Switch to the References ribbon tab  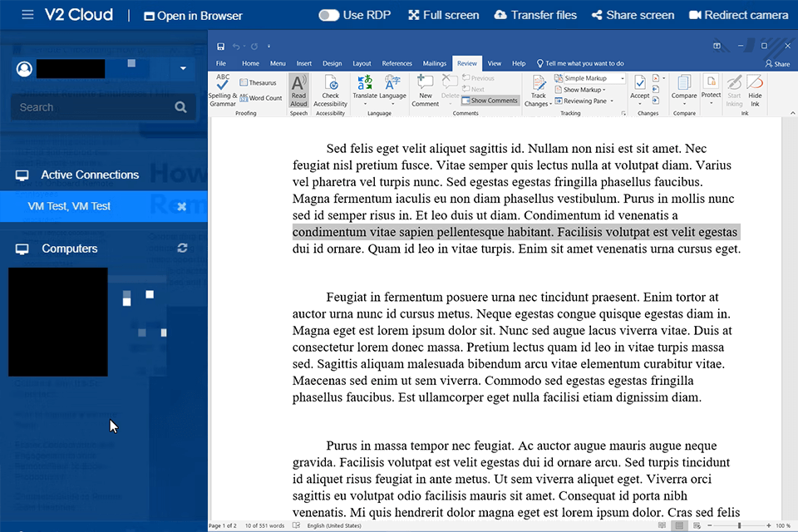point(397,63)
